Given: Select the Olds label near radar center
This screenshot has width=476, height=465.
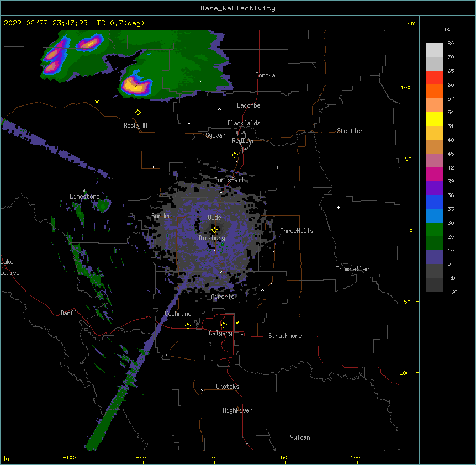Looking at the screenshot, I should 214,218.
